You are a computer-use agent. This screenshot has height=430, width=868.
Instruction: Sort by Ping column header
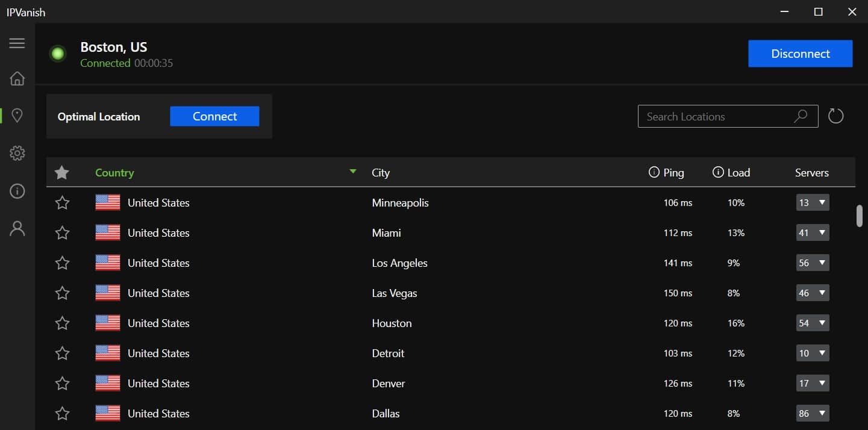pyautogui.click(x=673, y=173)
